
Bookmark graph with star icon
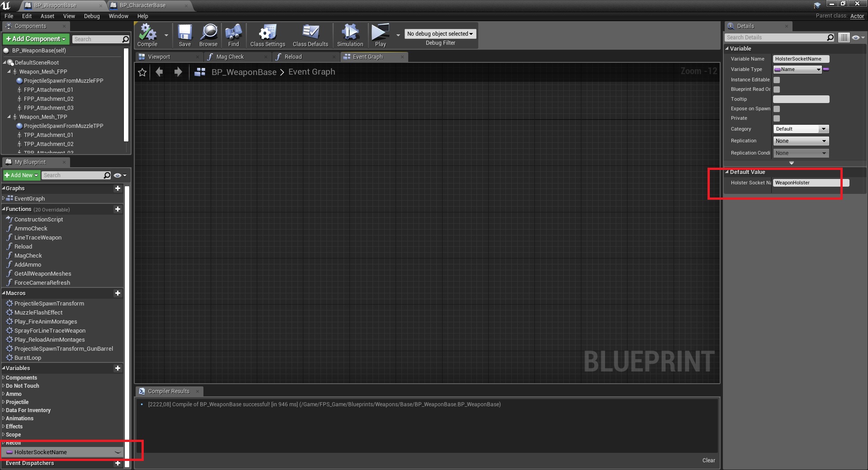tap(142, 72)
